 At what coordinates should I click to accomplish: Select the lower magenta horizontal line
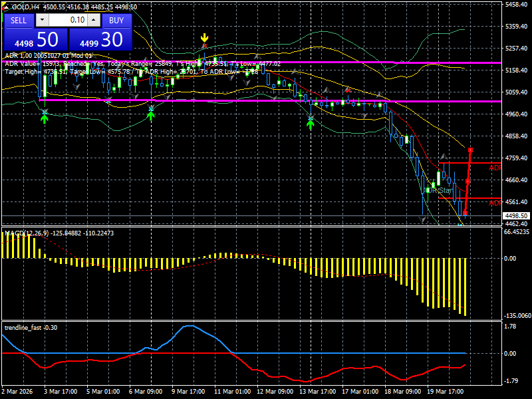(271, 101)
